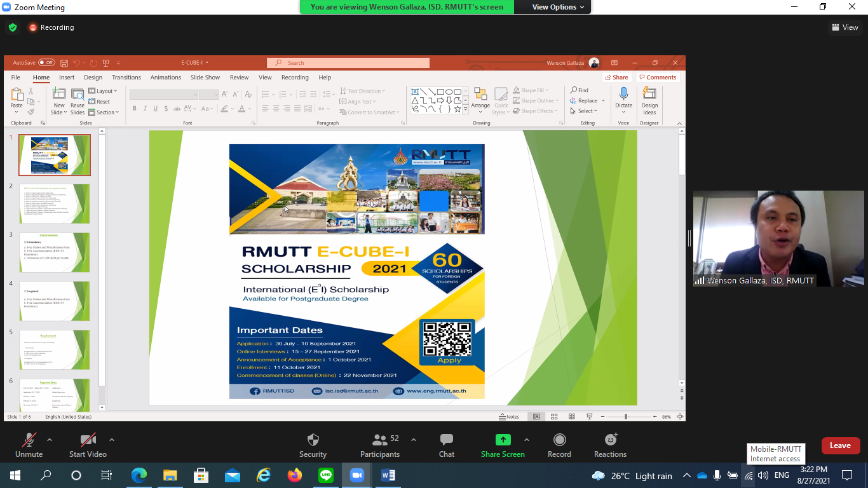Screen dimensions: 868x488
Task: Select slide 5 Requirements thumbnail
Action: tap(55, 349)
